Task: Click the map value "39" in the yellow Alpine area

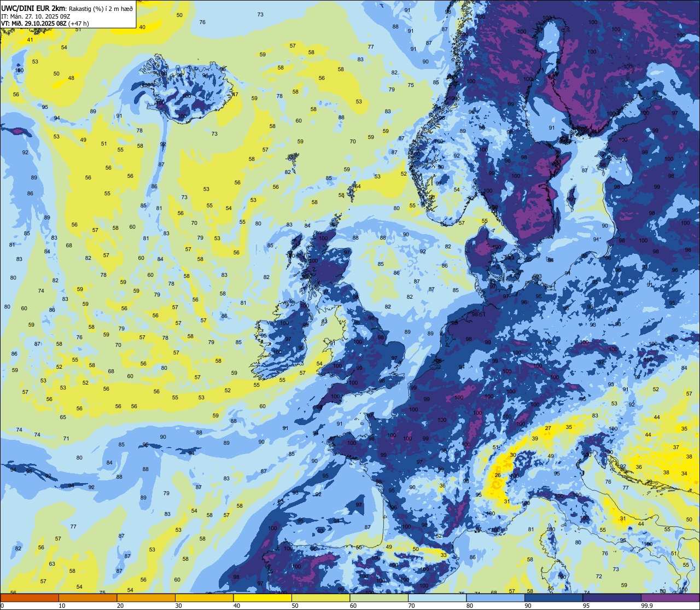Action: (x=535, y=438)
